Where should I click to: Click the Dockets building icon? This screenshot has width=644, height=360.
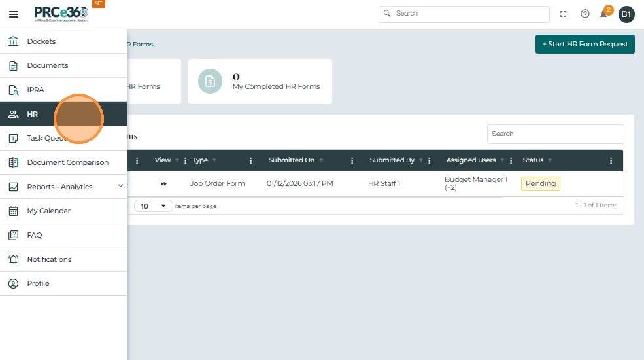click(14, 41)
